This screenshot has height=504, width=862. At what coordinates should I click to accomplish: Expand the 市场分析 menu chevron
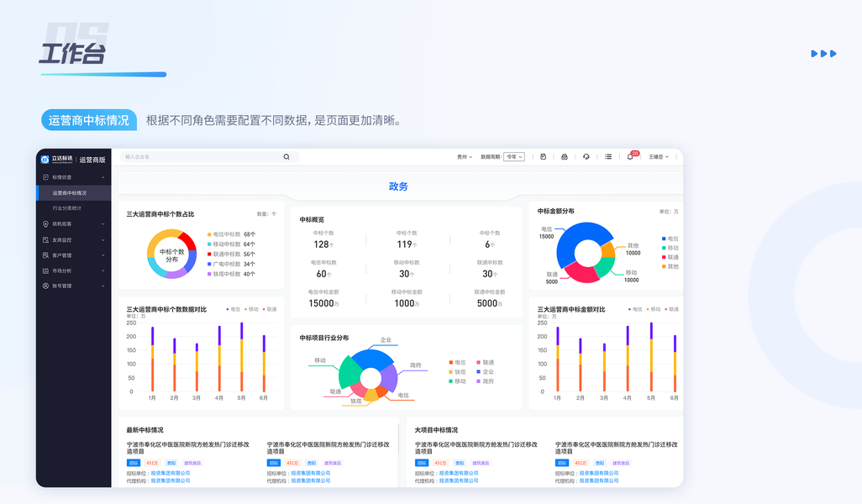[102, 271]
